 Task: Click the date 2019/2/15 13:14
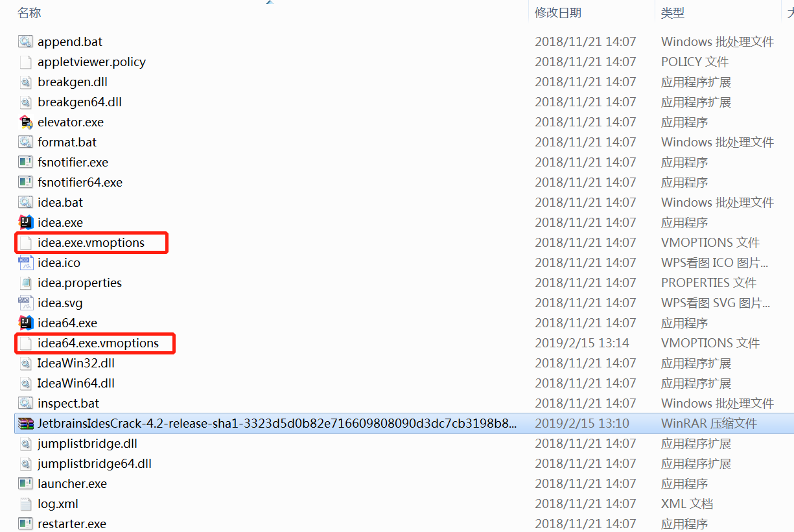tap(582, 343)
